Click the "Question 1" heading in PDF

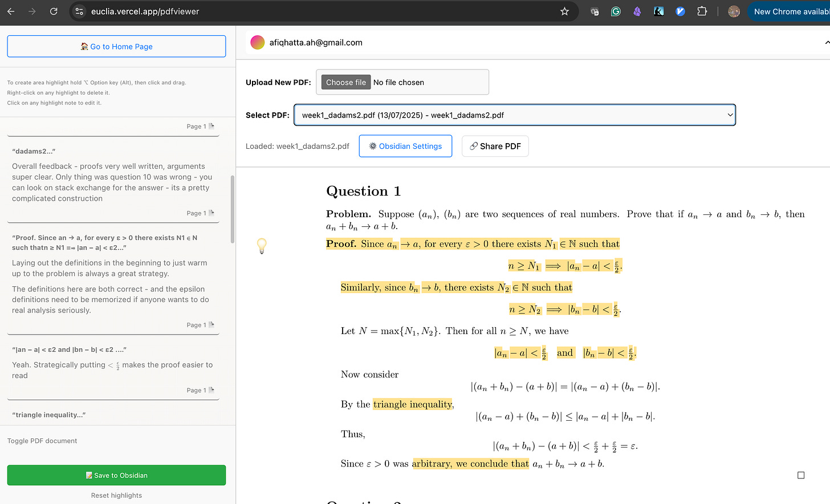coord(364,191)
